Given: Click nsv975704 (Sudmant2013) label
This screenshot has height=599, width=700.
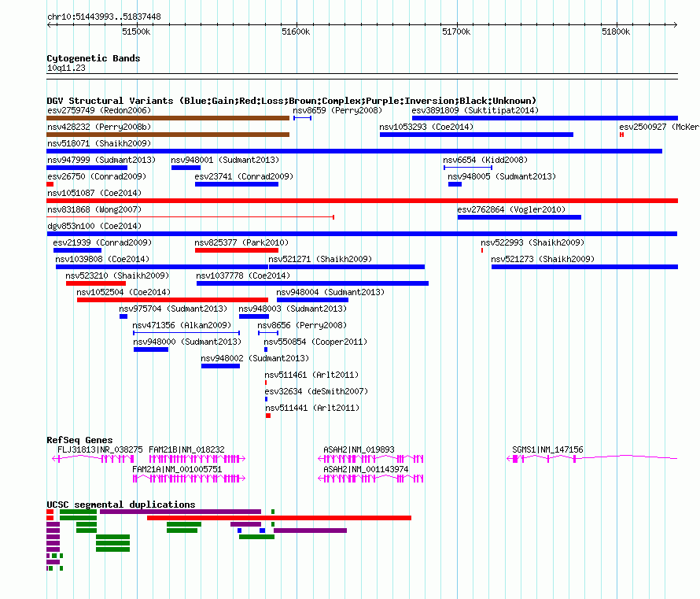Looking at the screenshot, I should point(173,309).
